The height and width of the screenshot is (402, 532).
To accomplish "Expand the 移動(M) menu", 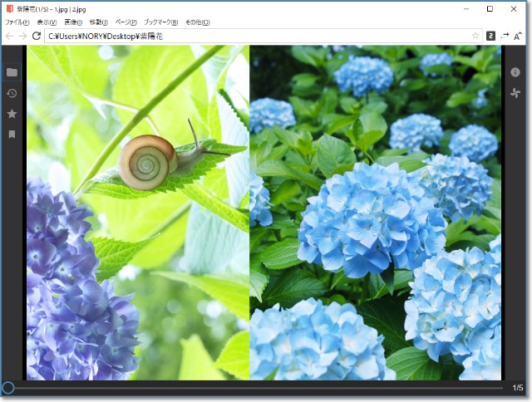I will click(x=98, y=22).
